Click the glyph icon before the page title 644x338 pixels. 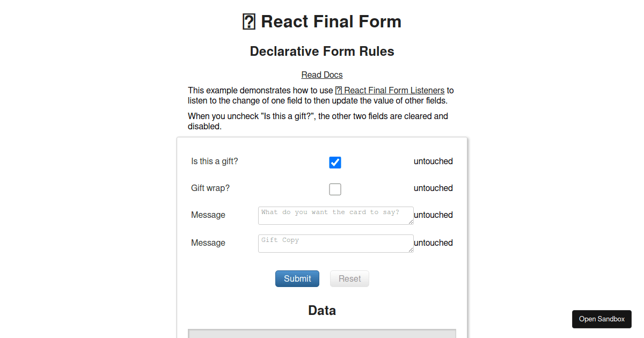(248, 21)
